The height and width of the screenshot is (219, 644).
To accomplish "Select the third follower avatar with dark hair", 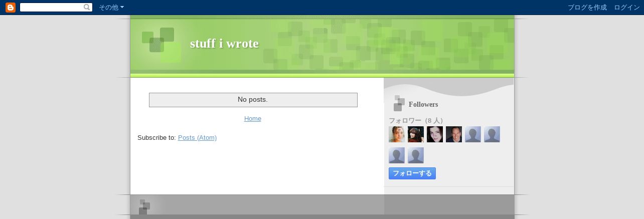I will pos(435,134).
